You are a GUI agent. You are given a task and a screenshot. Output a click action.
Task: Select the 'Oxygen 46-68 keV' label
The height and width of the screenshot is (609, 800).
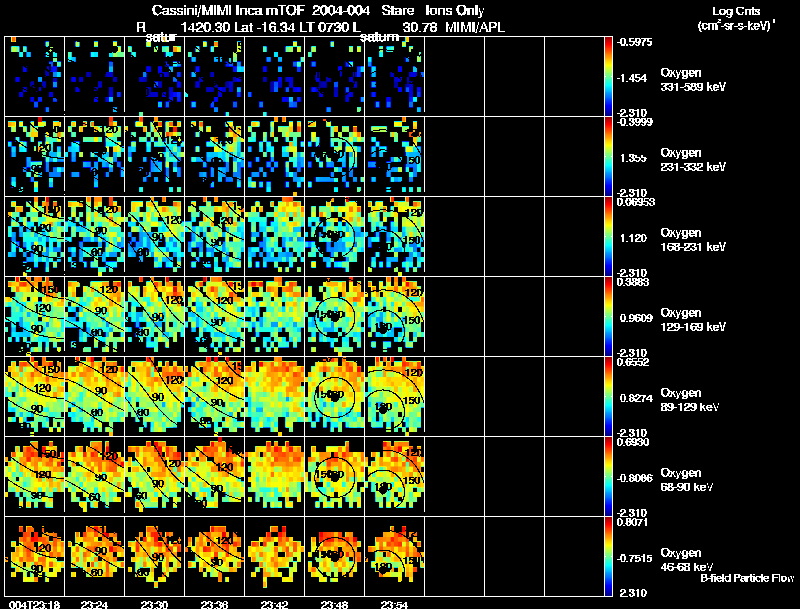click(x=687, y=560)
